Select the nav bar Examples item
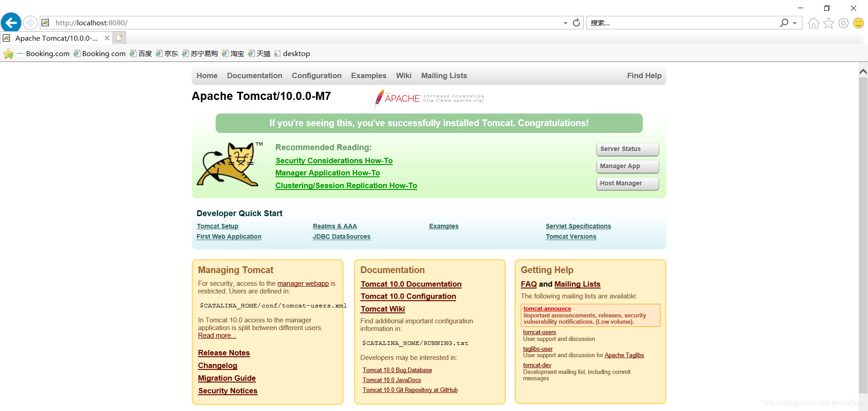Screen dimensions: 868x411 [x=368, y=76]
